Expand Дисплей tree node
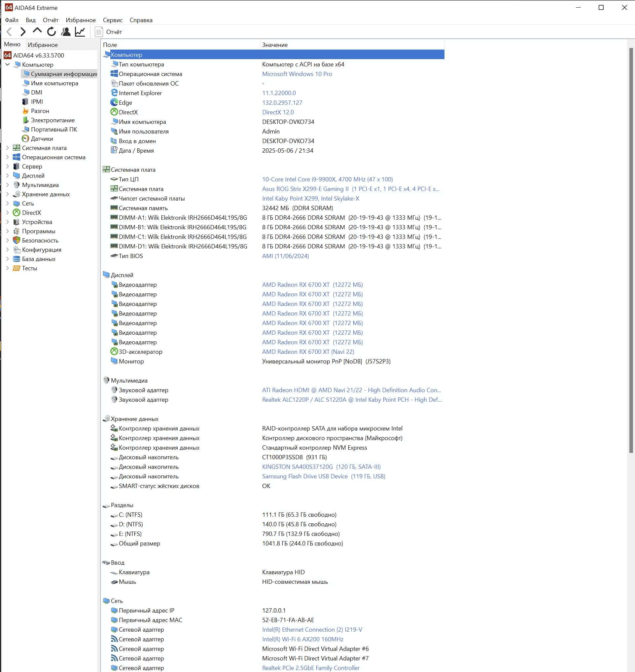Screen dimensions: 635x672 pyautogui.click(x=8, y=175)
